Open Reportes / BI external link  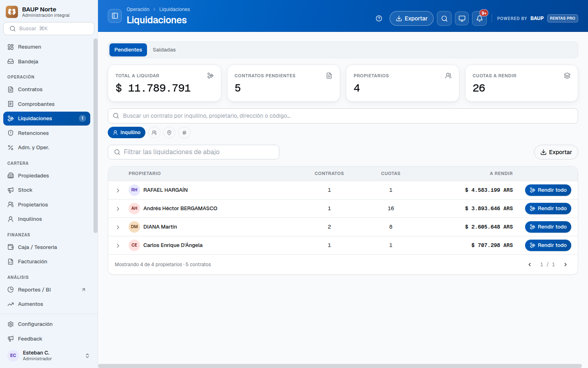47,290
